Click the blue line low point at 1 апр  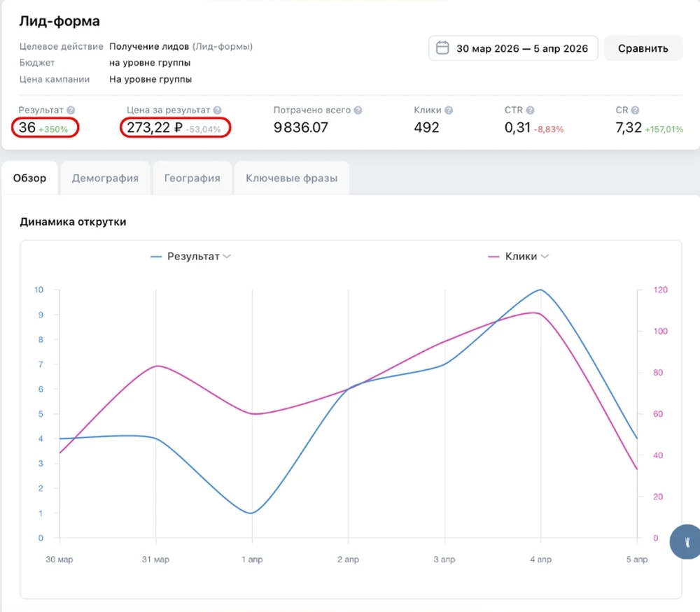click(x=251, y=513)
